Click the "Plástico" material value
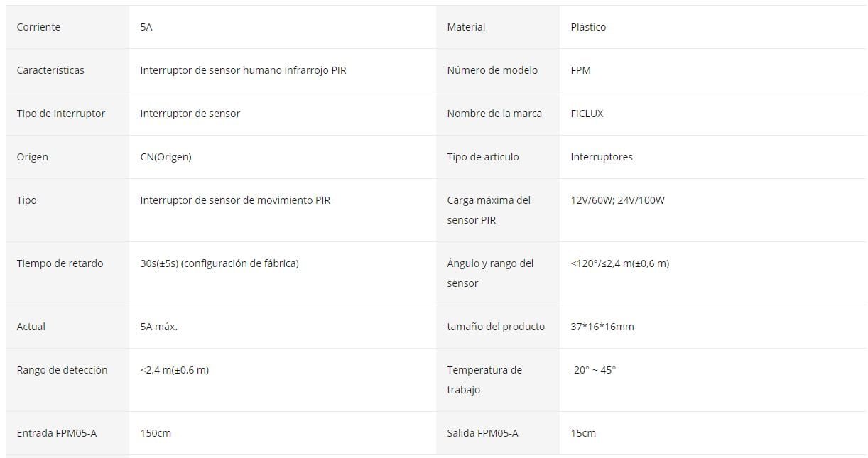This screenshot has height=458, width=868. (x=588, y=27)
